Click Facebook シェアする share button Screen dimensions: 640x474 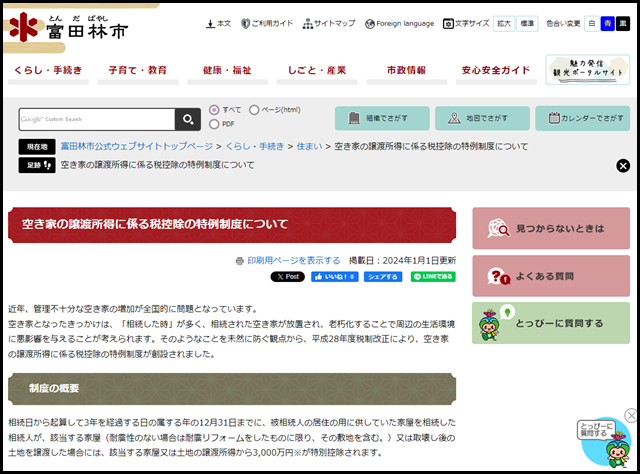(383, 277)
